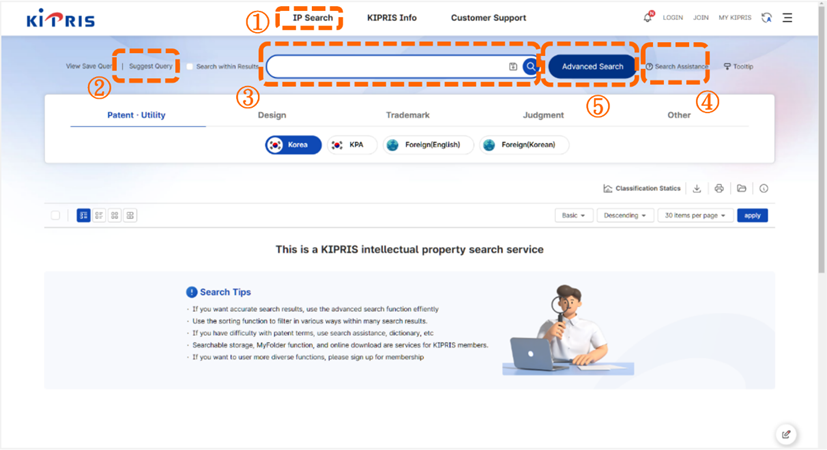Screen dimensions: 827x450
Task: Click the download results icon
Action: point(697,188)
